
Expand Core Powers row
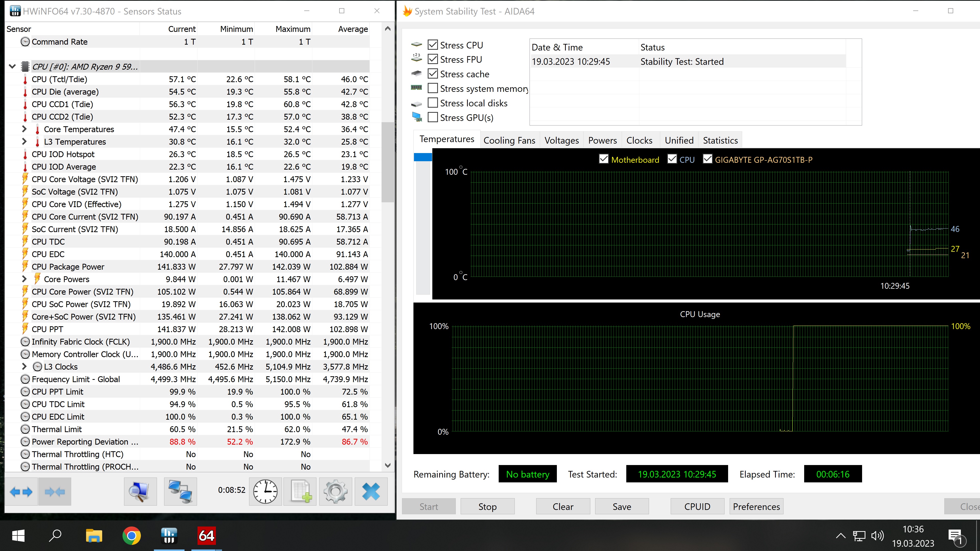tap(24, 279)
